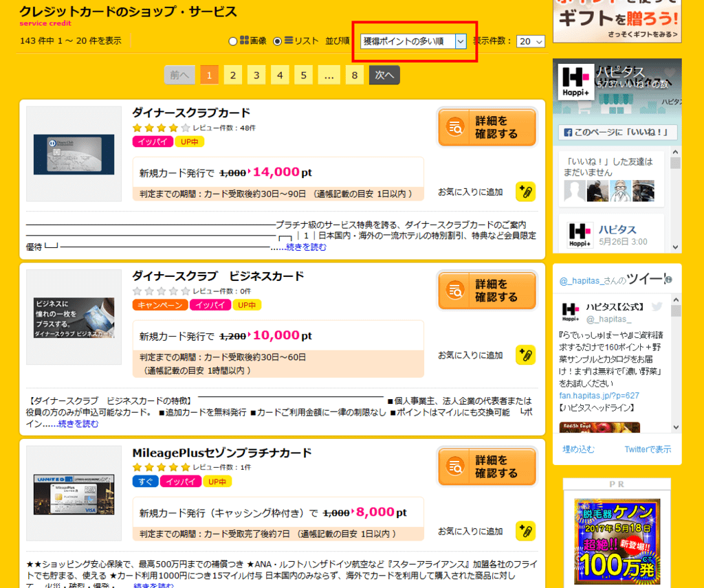The height and width of the screenshot is (588, 704).
Task: Select the リスト list view radio button
Action: [278, 41]
